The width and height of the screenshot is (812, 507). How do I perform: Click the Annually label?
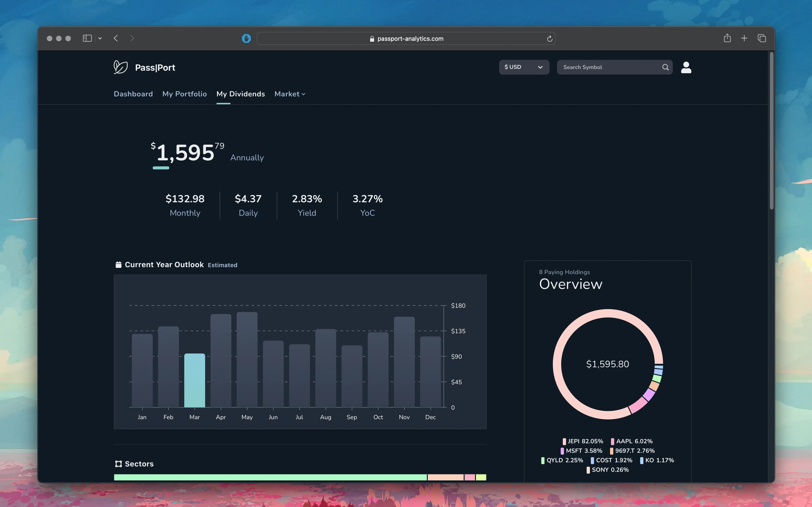(247, 158)
